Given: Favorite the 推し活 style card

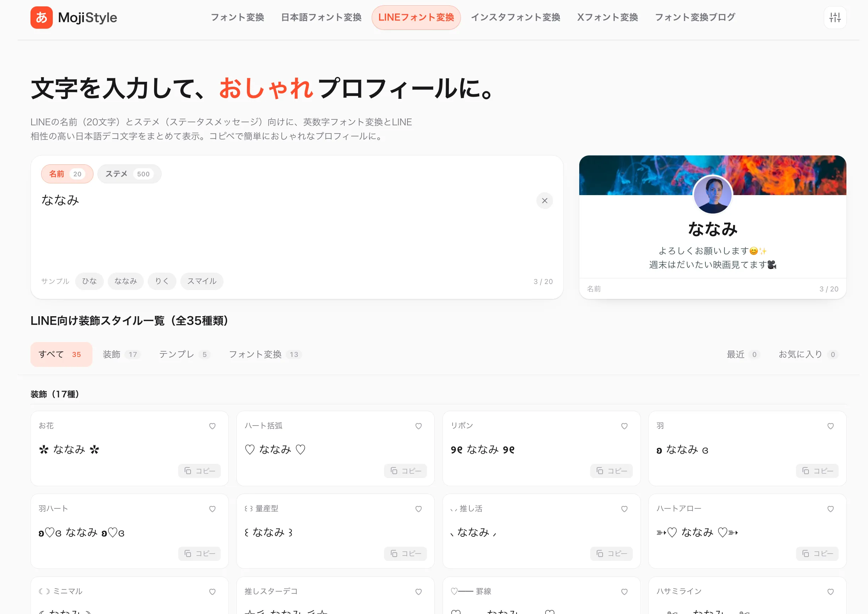Looking at the screenshot, I should coord(624,508).
